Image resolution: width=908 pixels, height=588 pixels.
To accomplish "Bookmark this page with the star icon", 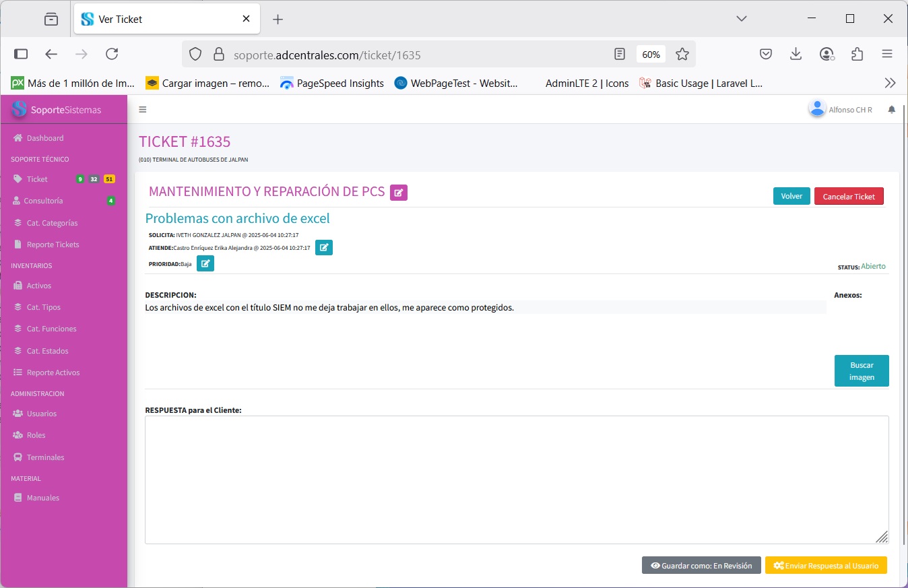I will click(682, 55).
